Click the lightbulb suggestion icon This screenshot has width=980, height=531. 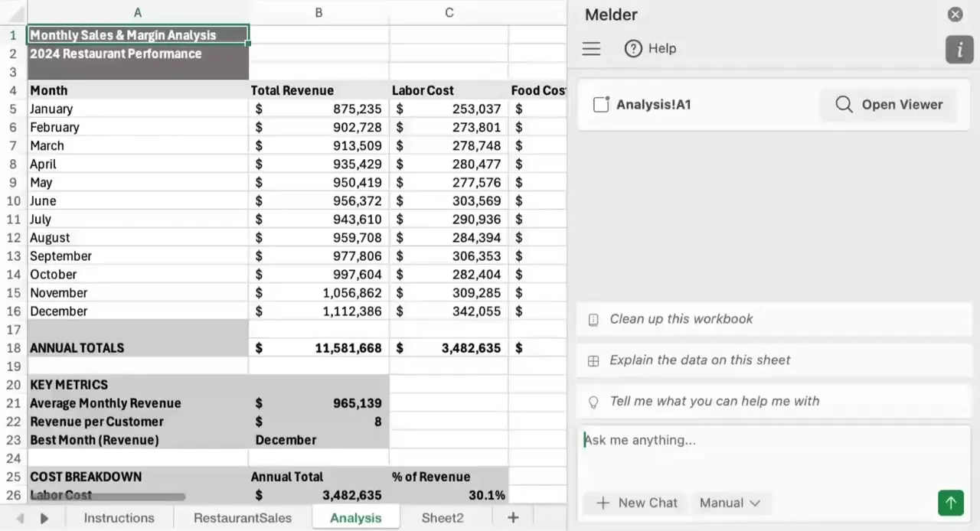[x=593, y=402]
